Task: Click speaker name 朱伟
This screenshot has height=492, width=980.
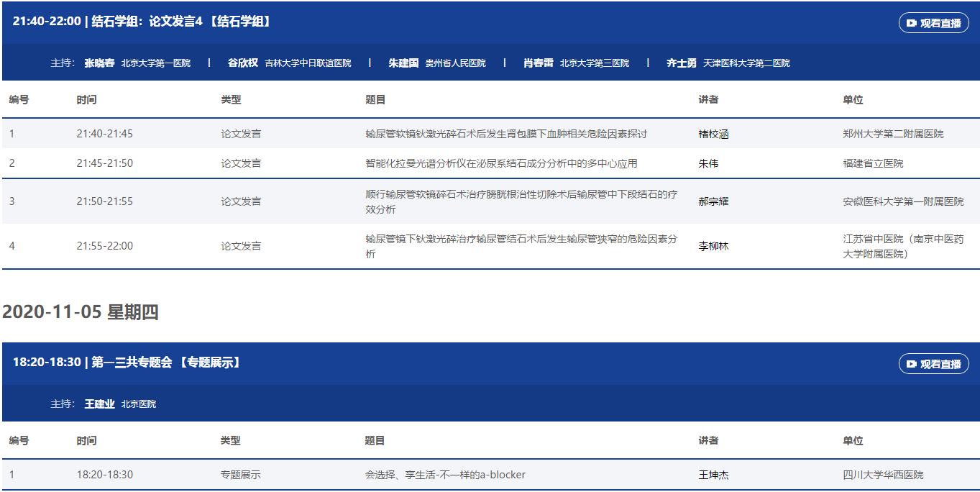Action: click(x=708, y=163)
